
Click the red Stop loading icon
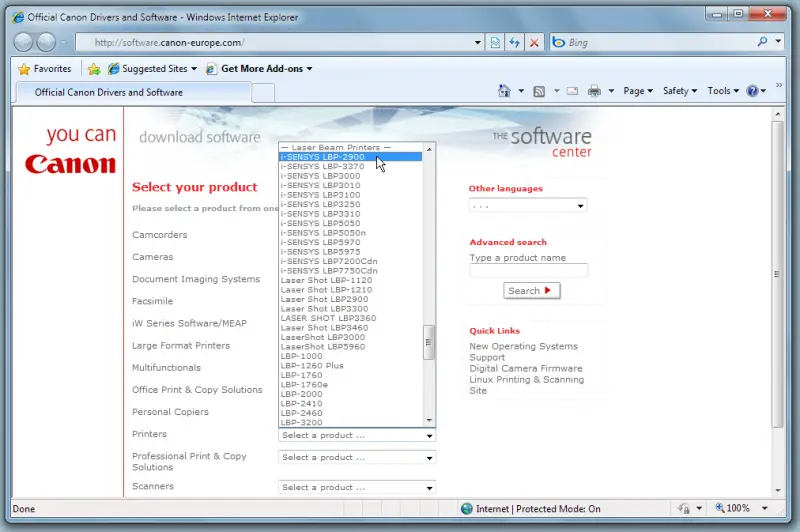[534, 43]
